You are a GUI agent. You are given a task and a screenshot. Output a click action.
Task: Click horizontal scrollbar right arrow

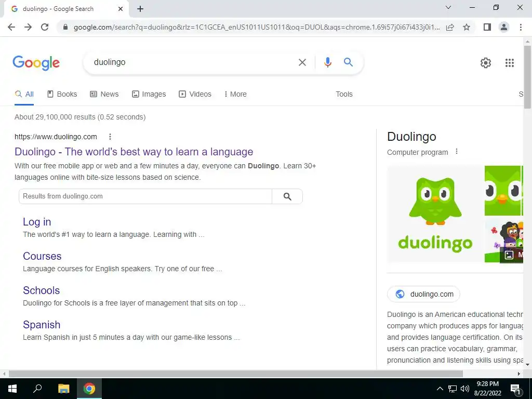click(x=519, y=374)
